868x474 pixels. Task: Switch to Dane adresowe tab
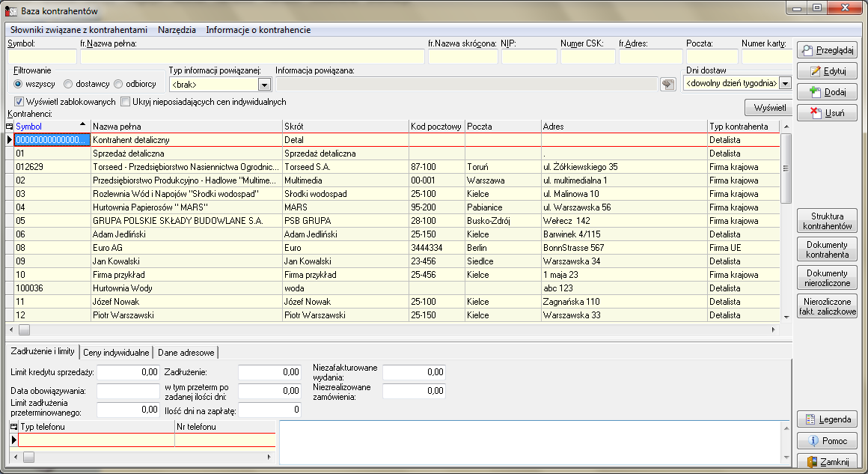click(x=186, y=352)
